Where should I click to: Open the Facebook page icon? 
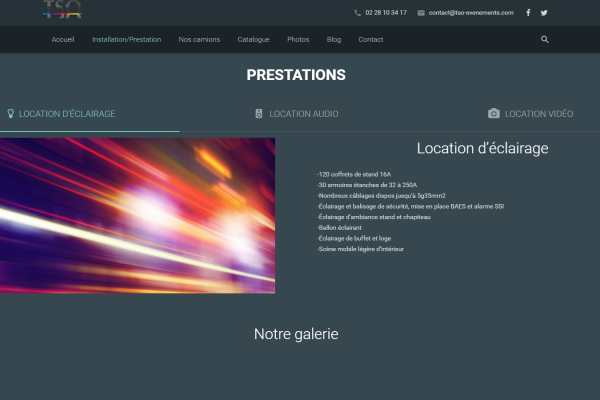[528, 13]
